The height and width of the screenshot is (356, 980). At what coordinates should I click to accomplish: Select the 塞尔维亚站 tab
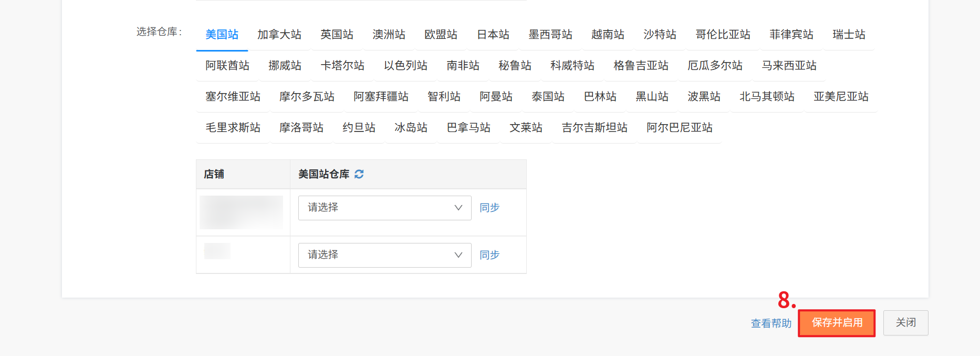coord(233,97)
